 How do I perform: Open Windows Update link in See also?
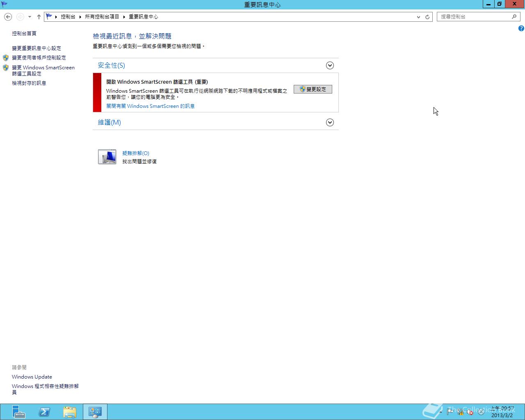coord(32,377)
